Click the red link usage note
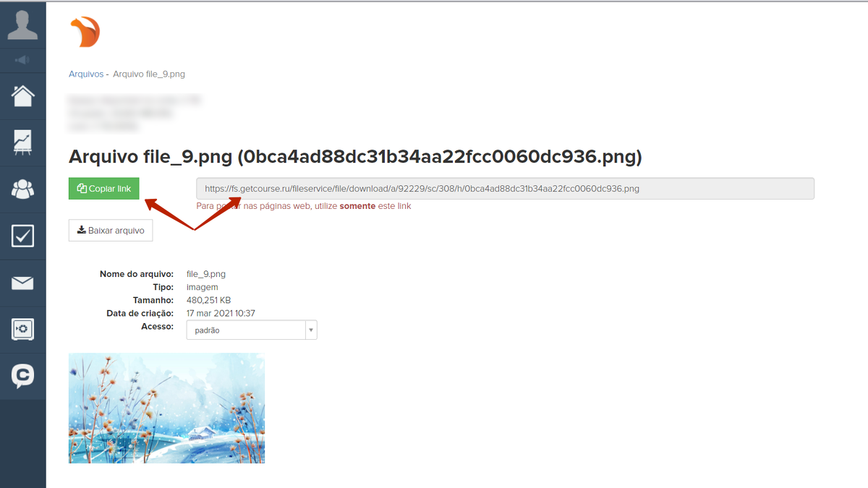This screenshot has width=868, height=488. tap(304, 206)
